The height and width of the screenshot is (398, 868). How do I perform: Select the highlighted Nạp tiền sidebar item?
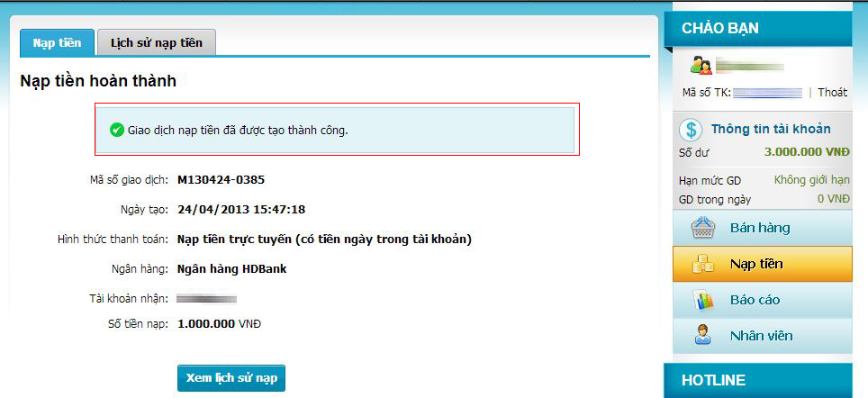tap(763, 264)
